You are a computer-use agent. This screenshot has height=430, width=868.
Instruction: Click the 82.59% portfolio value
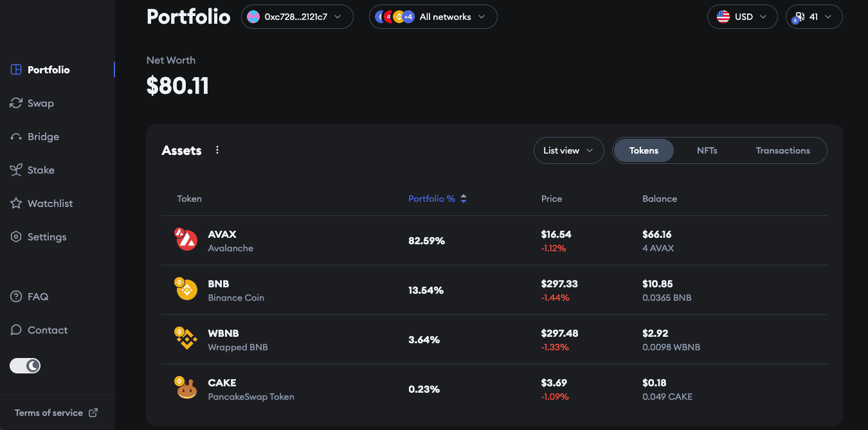coord(426,240)
